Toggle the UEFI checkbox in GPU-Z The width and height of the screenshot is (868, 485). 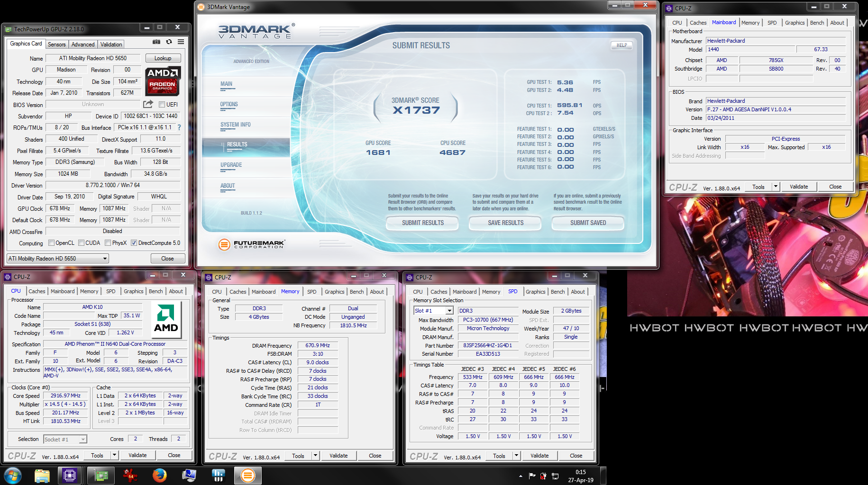(x=162, y=105)
